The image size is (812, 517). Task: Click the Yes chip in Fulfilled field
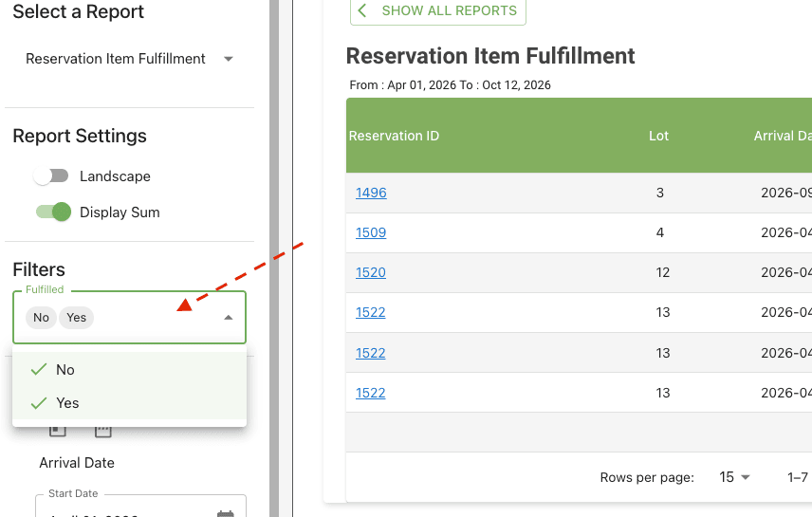pos(77,318)
